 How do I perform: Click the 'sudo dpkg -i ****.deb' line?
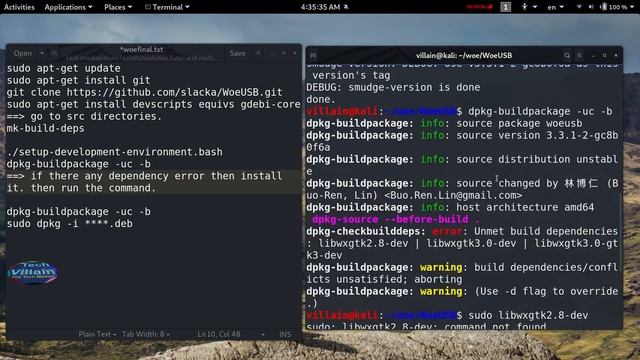point(70,224)
